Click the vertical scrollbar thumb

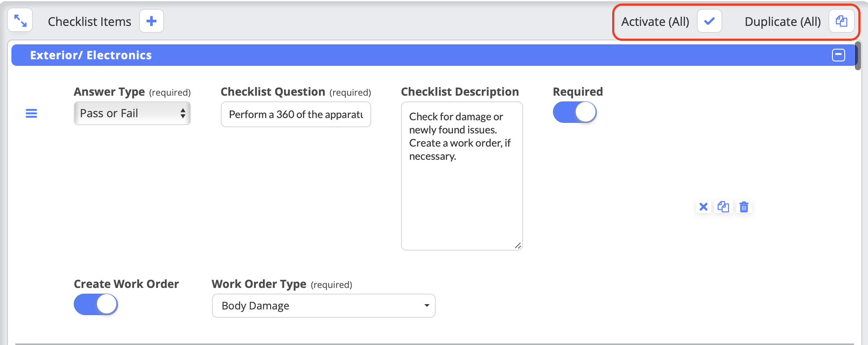coord(857,55)
